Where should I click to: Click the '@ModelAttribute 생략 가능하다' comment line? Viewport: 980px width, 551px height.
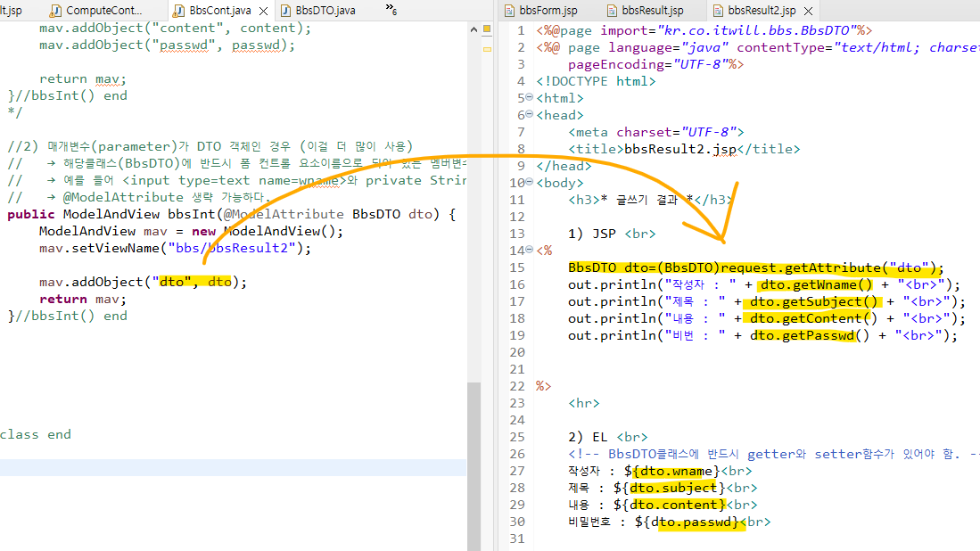tap(139, 197)
